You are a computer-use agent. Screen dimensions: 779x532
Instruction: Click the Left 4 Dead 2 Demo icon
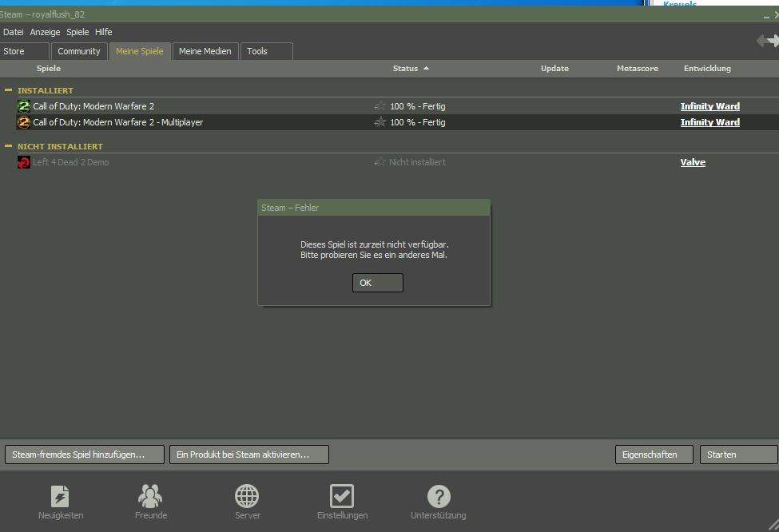24,162
